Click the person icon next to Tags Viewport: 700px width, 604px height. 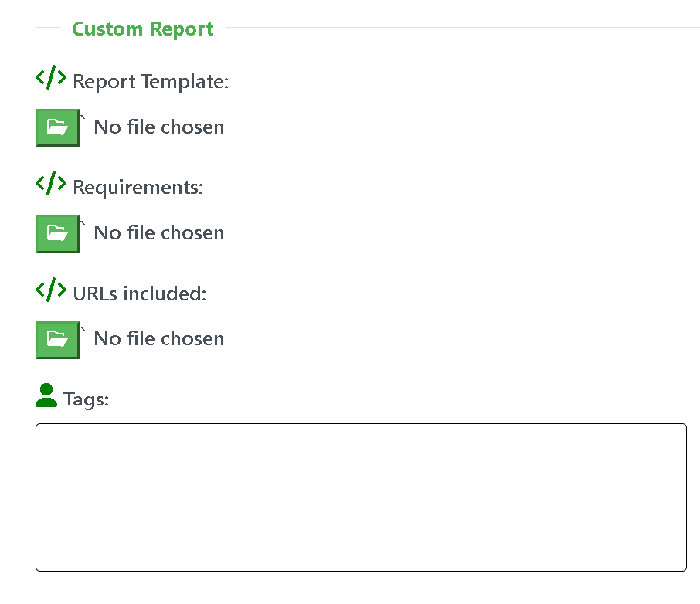pyautogui.click(x=46, y=395)
